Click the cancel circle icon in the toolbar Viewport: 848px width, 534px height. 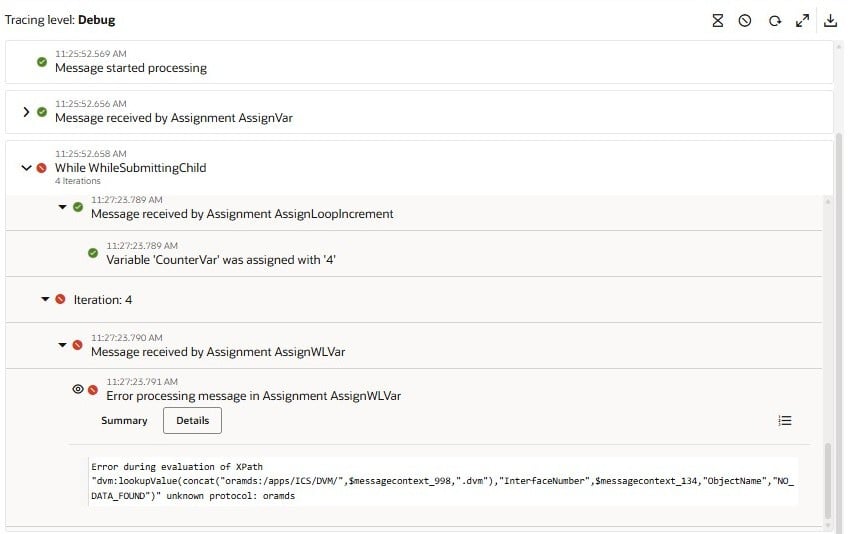tap(745, 20)
